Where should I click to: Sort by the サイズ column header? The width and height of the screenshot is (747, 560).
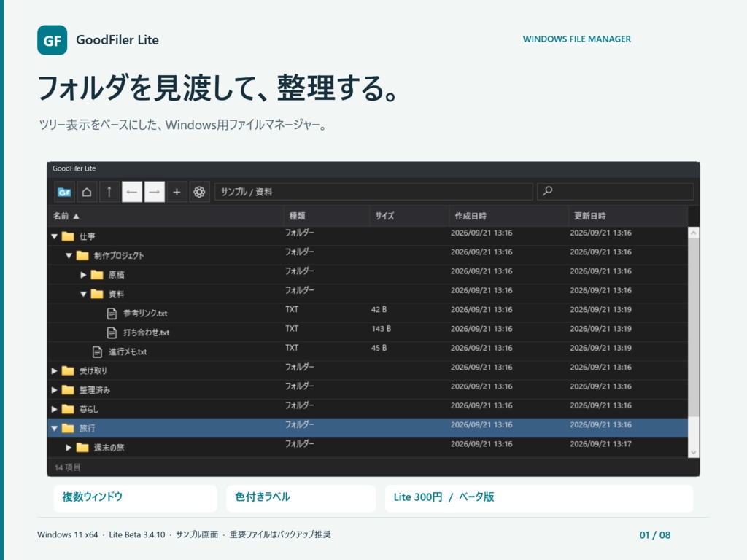(x=409, y=216)
